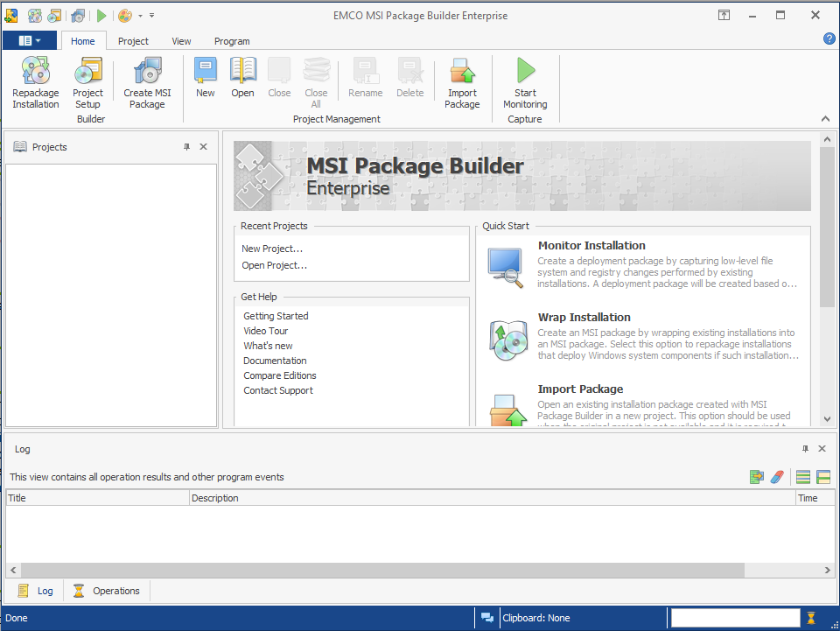840x631 pixels.
Task: Switch to the Project ribbon tab
Action: pyautogui.click(x=133, y=41)
